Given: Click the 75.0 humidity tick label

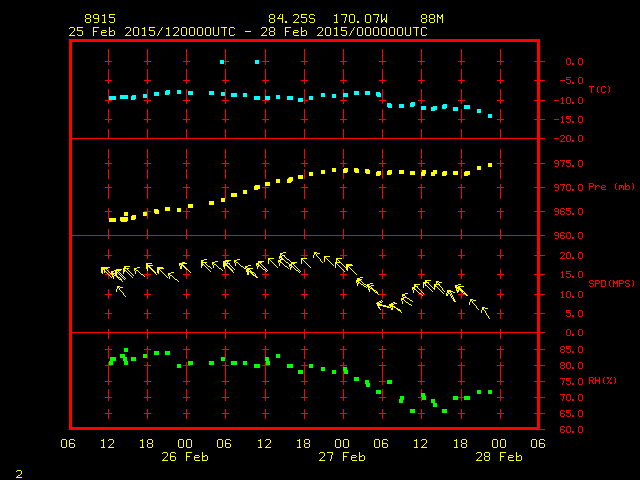Looking at the screenshot, I should click(x=571, y=382).
